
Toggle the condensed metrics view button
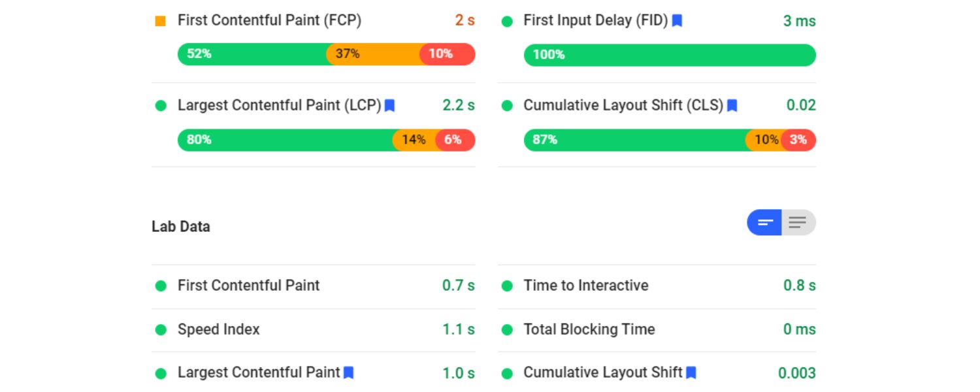[764, 222]
